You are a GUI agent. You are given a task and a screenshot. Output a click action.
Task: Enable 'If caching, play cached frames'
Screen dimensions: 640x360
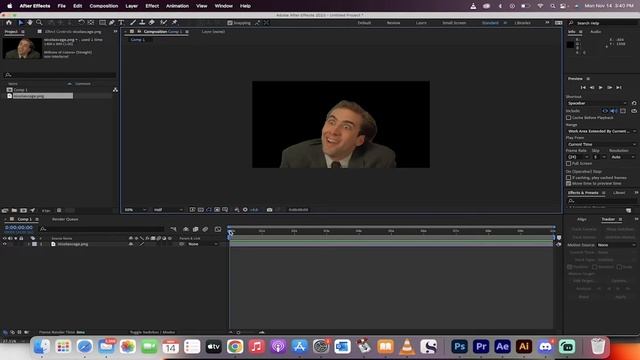coord(569,178)
